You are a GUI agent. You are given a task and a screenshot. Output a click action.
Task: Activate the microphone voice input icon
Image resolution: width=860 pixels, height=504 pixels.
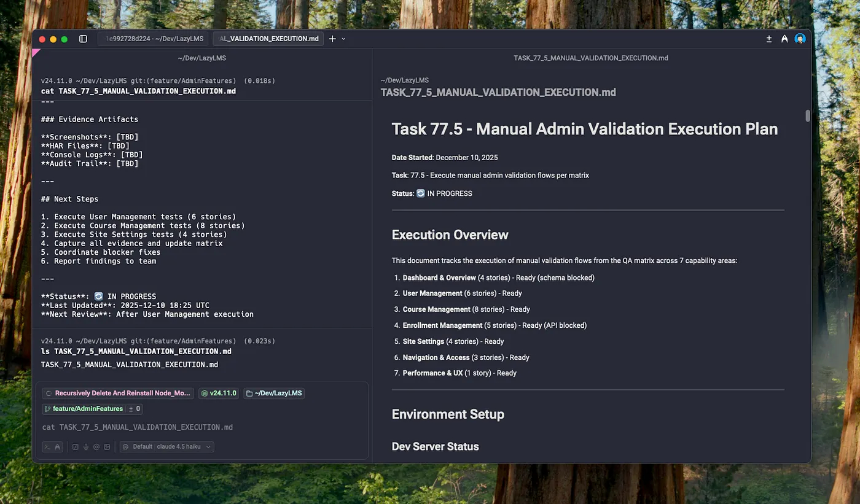[x=86, y=447]
